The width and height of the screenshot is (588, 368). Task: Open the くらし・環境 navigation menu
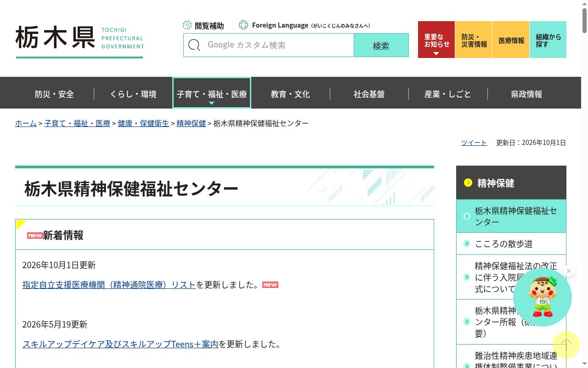[133, 94]
